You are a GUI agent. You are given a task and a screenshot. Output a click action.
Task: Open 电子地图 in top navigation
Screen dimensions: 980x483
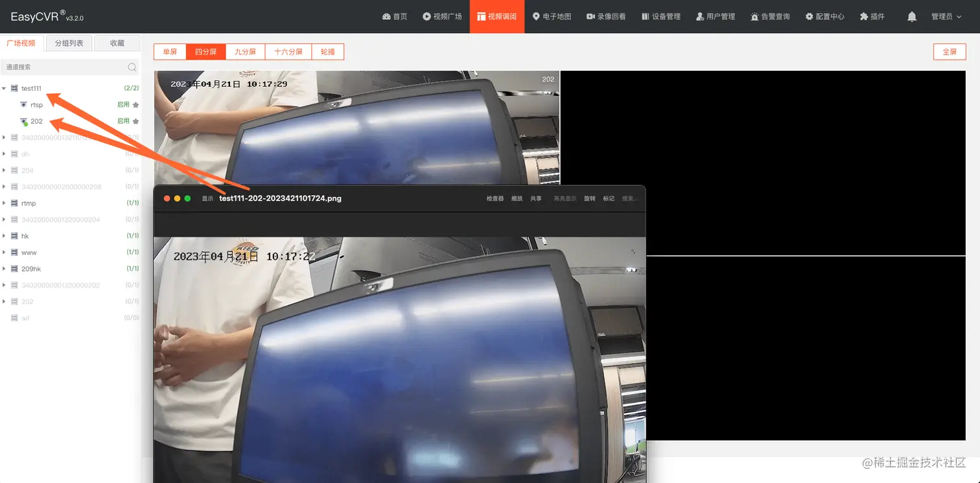tap(552, 16)
